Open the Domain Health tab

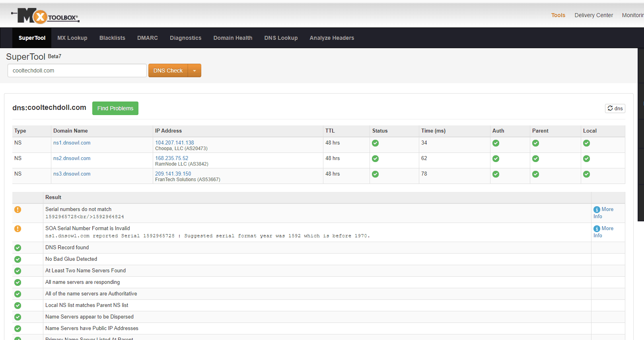233,38
